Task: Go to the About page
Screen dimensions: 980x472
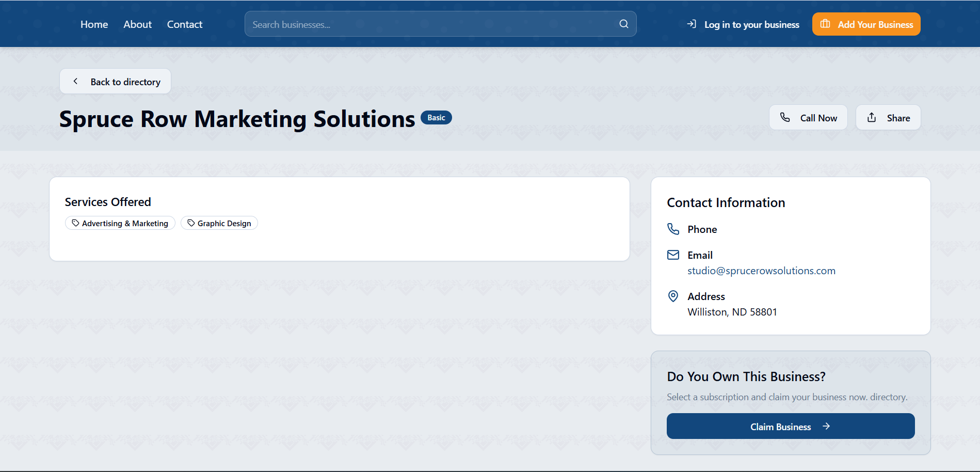Action: 137,24
